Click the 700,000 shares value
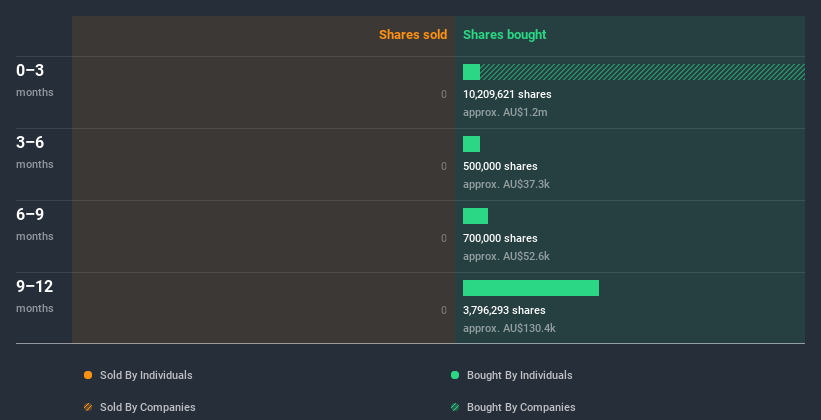 [x=500, y=238]
